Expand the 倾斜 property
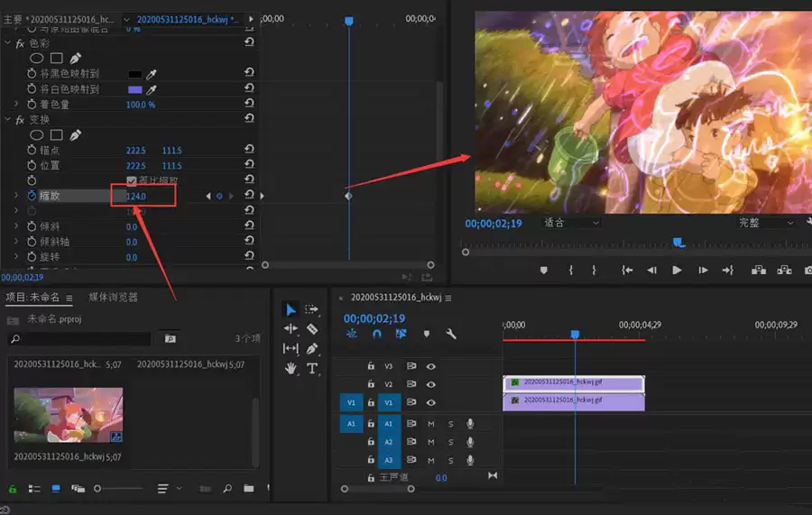 (16, 226)
